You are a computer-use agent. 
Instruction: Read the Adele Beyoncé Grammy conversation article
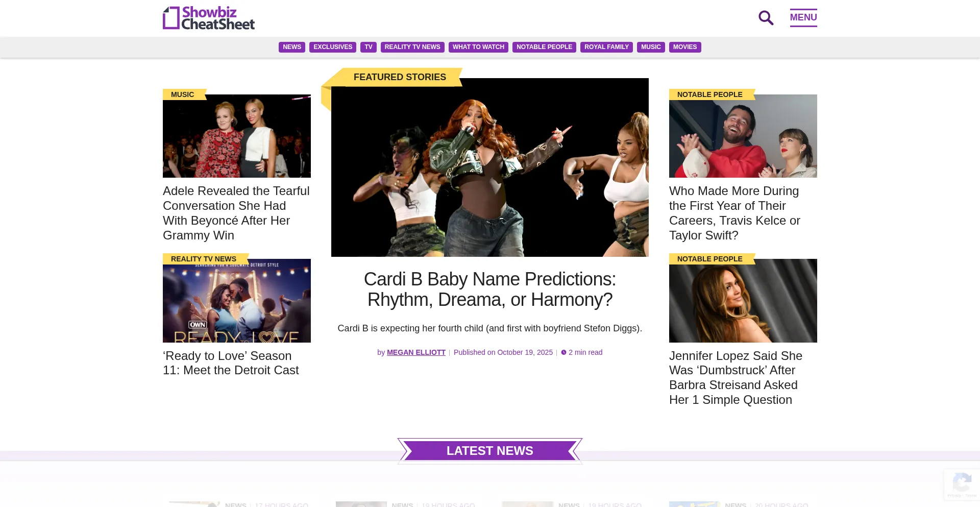click(x=237, y=213)
